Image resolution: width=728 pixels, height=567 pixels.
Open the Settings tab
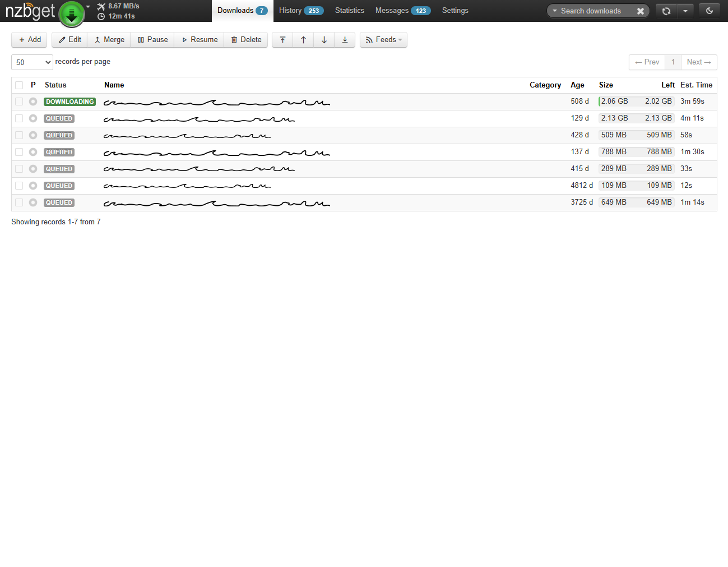[455, 11]
